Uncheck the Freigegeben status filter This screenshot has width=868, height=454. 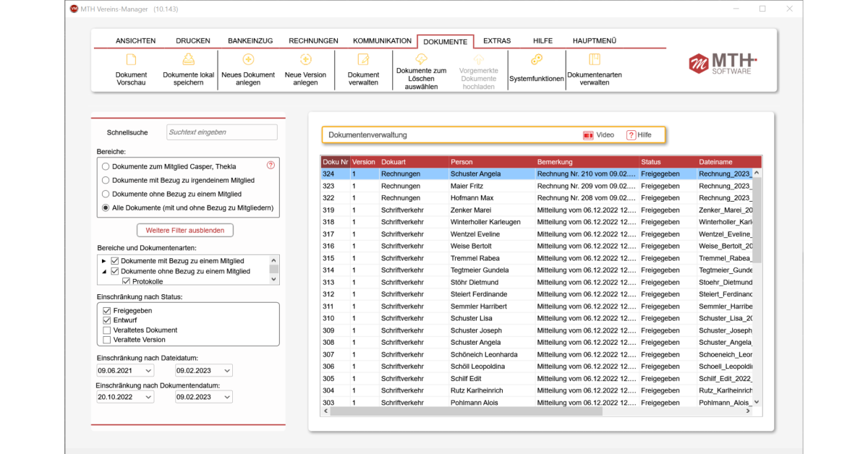[x=107, y=311]
